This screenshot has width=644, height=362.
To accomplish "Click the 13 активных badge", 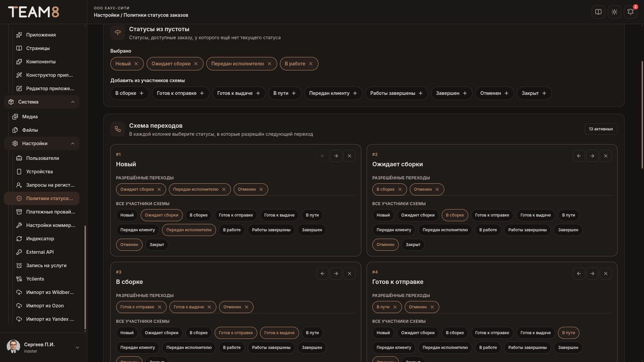I will (x=601, y=129).
